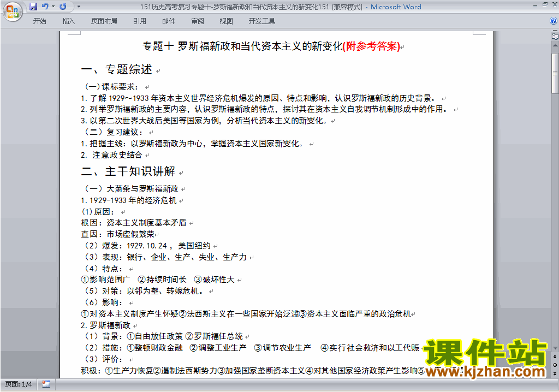Click the text ③调节农业生产

point(282,348)
